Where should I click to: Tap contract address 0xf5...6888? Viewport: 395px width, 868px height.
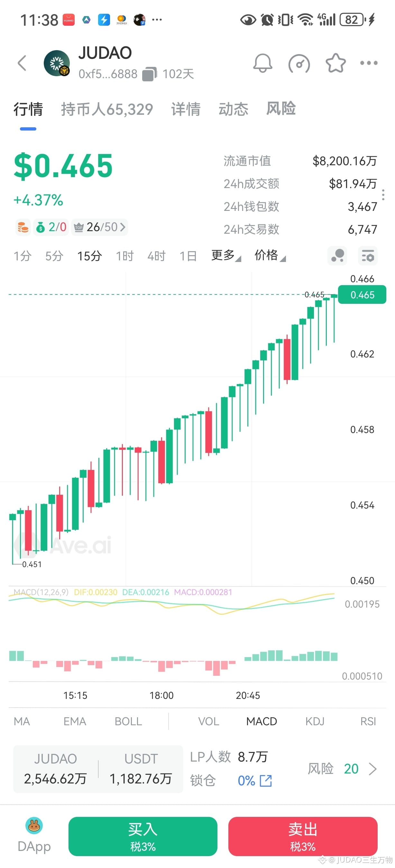coord(108,74)
